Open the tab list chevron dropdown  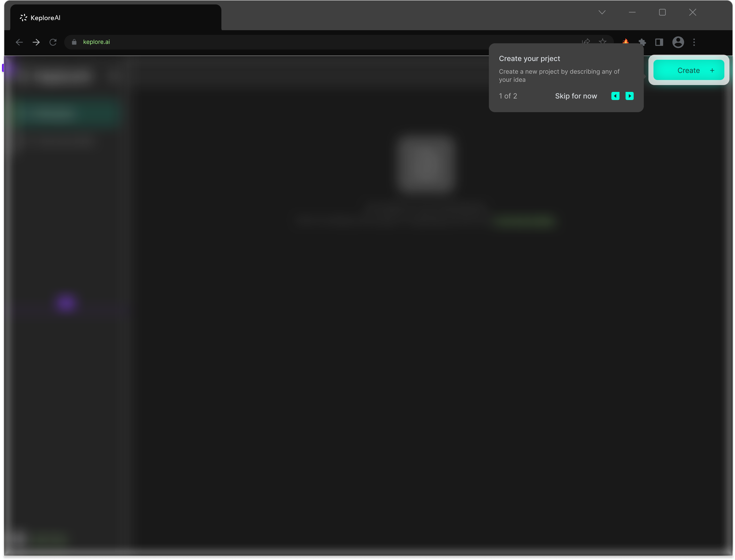(602, 12)
